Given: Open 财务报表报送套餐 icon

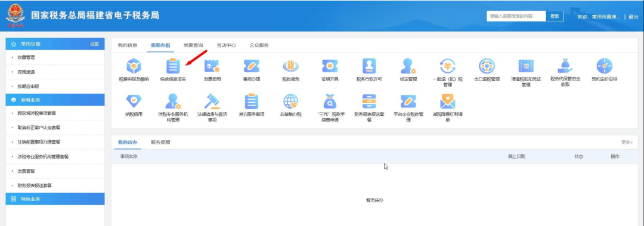Looking at the screenshot, I should (x=369, y=101).
